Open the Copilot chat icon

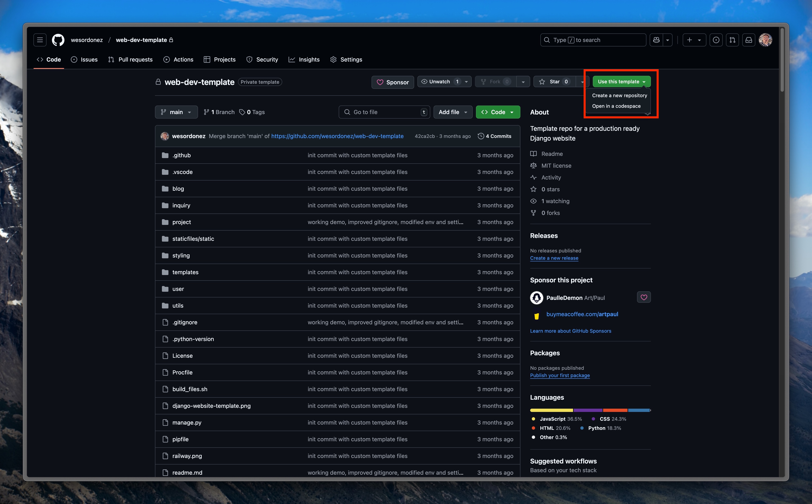click(x=656, y=40)
